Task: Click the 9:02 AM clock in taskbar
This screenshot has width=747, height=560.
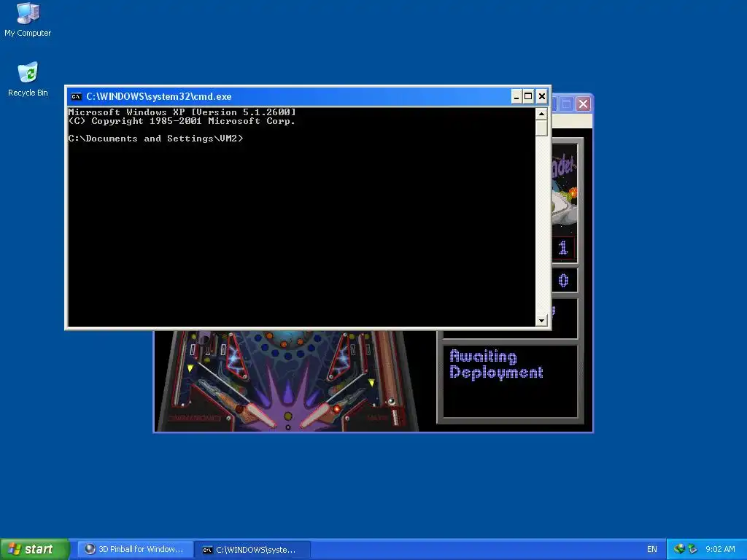Action: [720, 549]
